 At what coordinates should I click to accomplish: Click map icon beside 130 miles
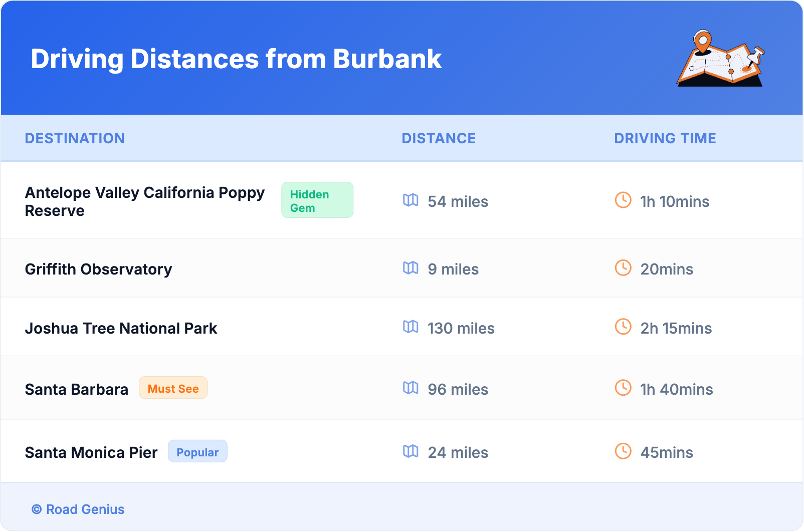tap(411, 327)
